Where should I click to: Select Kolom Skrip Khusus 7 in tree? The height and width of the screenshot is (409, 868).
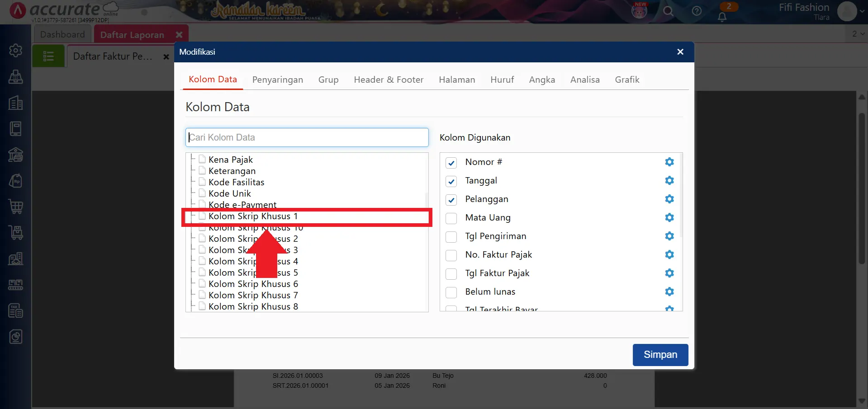point(252,295)
